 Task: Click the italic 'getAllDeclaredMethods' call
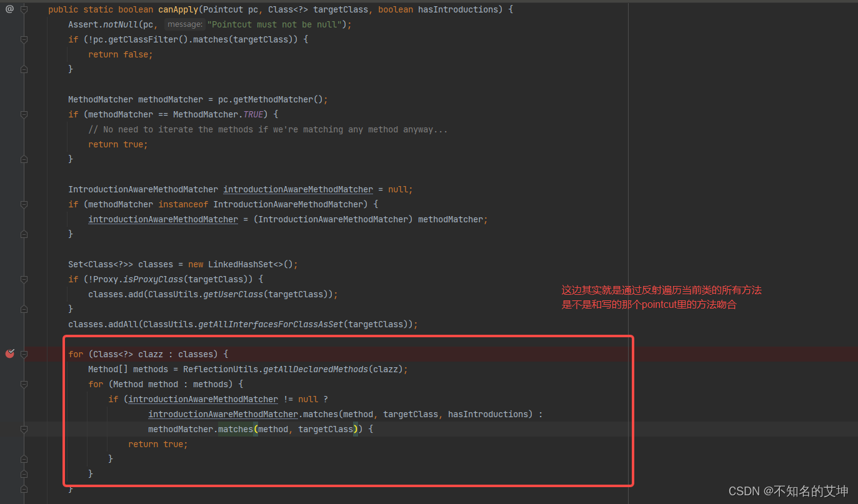[x=316, y=369]
